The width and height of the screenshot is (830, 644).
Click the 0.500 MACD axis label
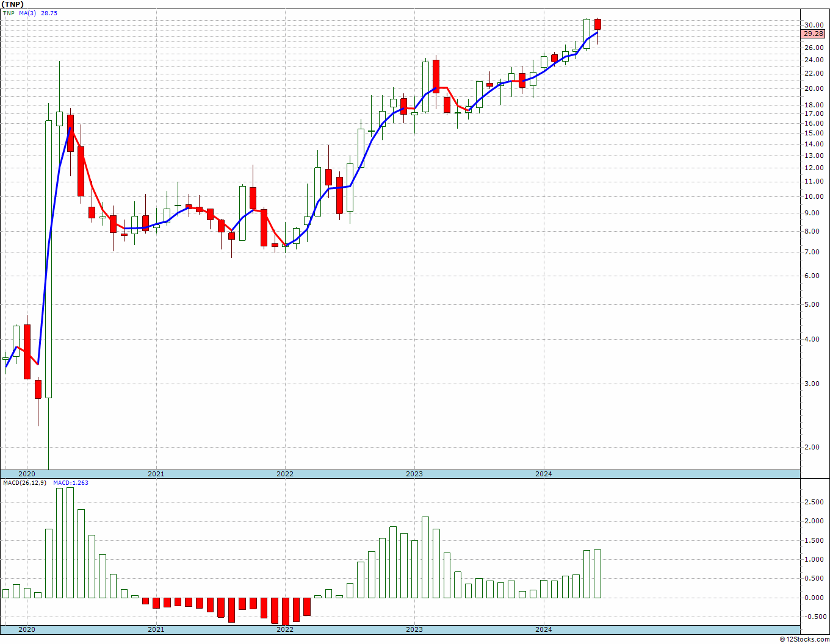(x=814, y=578)
